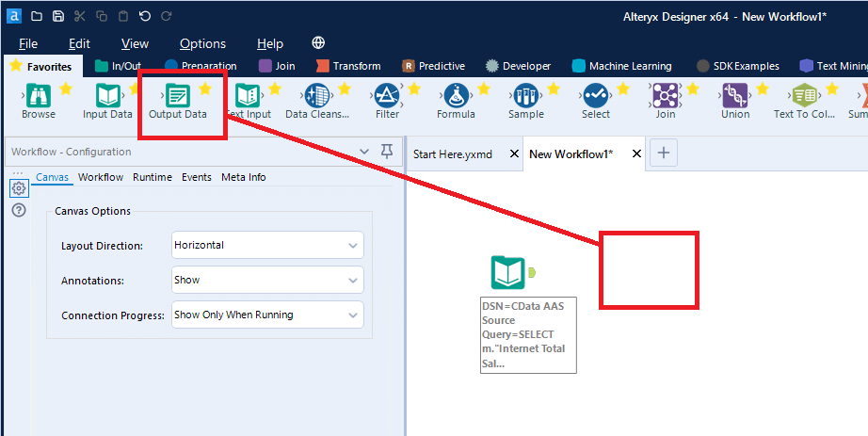Select the Join tool in Favorites
The image size is (868, 436).
click(x=666, y=95)
